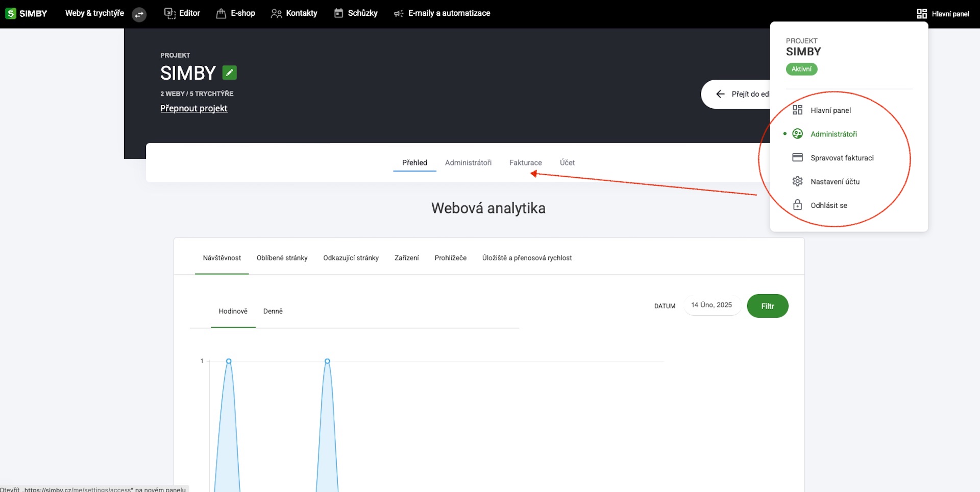980x492 pixels.
Task: Click the green SIMBY logo icon
Action: click(x=11, y=13)
